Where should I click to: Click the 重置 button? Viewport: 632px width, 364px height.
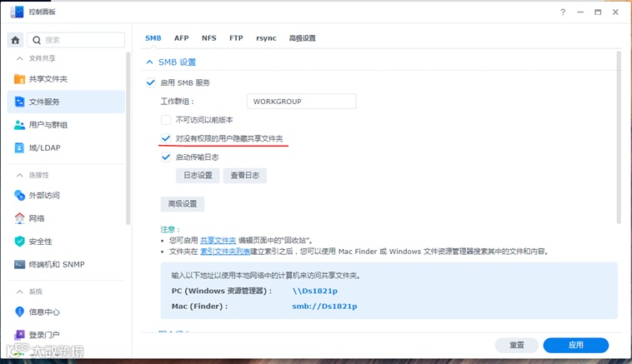click(x=517, y=345)
